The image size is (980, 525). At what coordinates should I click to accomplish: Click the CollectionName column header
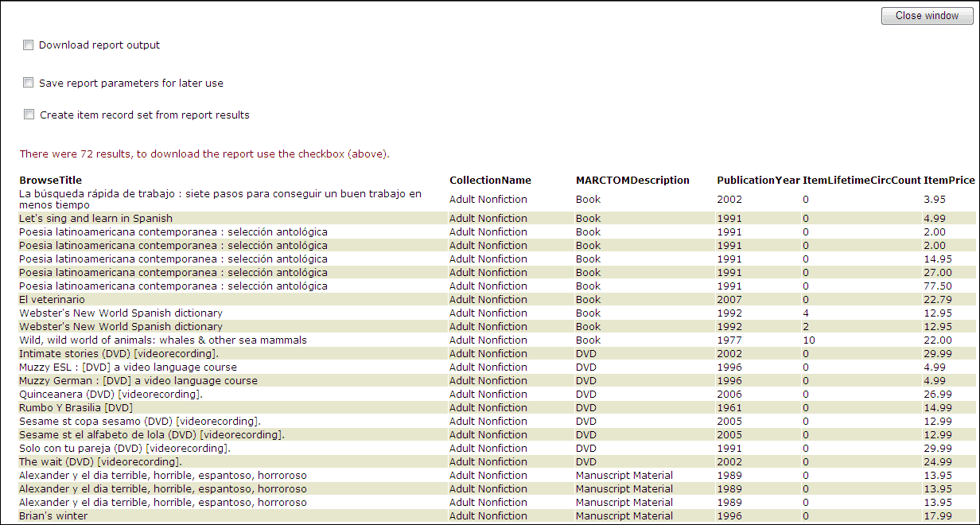490,181
